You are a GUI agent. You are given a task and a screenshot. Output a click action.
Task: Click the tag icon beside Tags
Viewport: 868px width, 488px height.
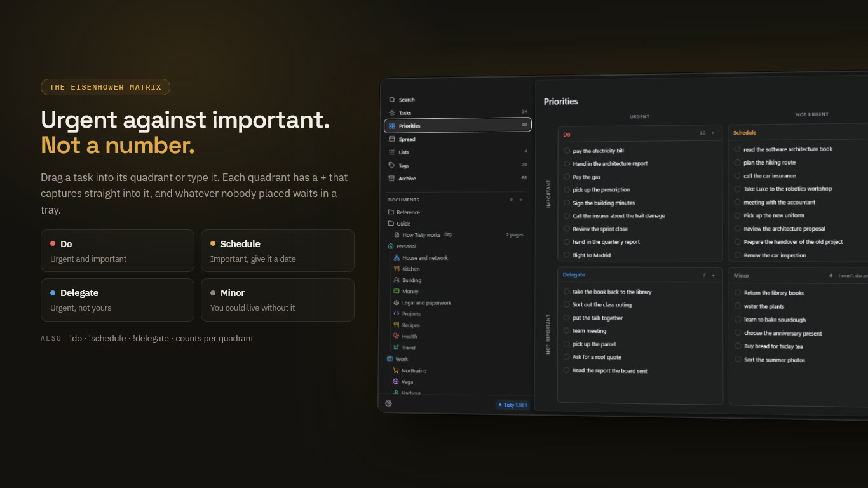pos(391,165)
